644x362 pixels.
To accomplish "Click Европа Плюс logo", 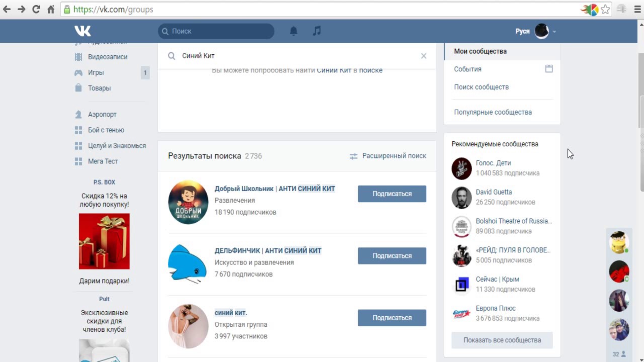I will 461,314.
